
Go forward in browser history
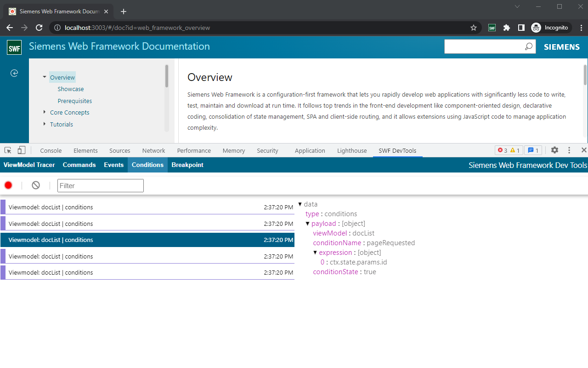coord(24,28)
